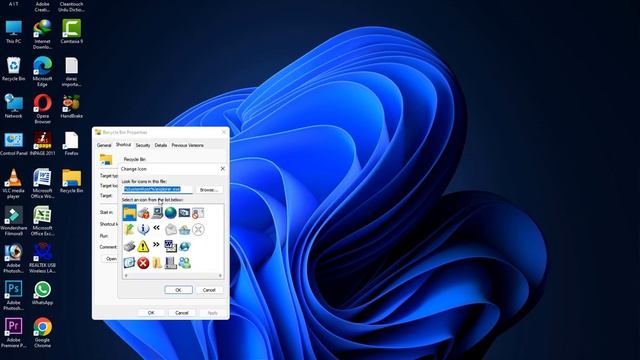Open the Shortcut tab in Properties
The image size is (640, 360).
coord(123,144)
